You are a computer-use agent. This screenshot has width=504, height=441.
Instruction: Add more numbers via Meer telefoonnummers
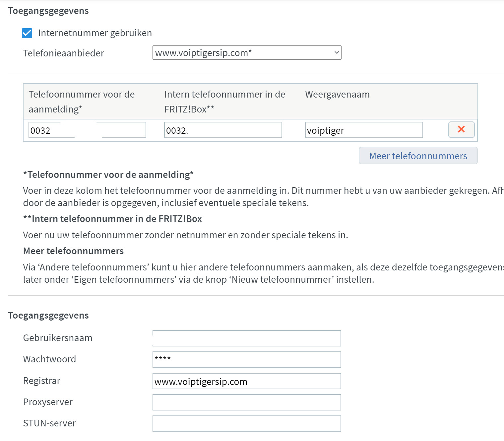pyautogui.click(x=418, y=156)
